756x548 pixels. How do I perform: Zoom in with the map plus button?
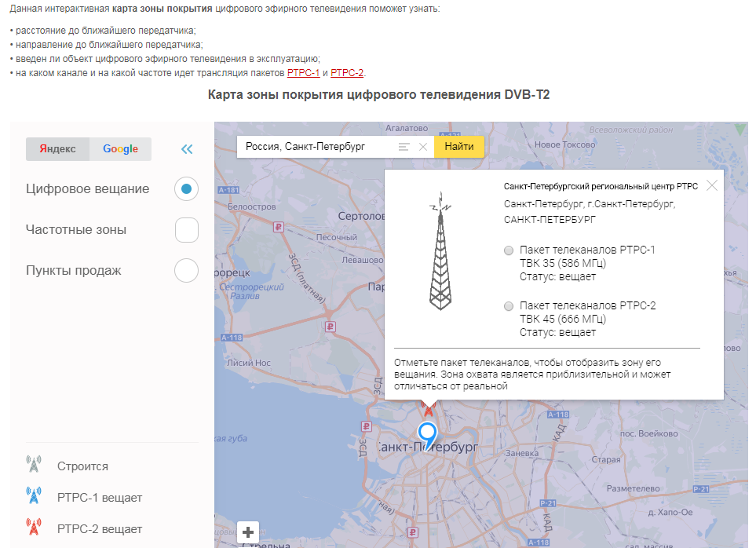(x=248, y=532)
